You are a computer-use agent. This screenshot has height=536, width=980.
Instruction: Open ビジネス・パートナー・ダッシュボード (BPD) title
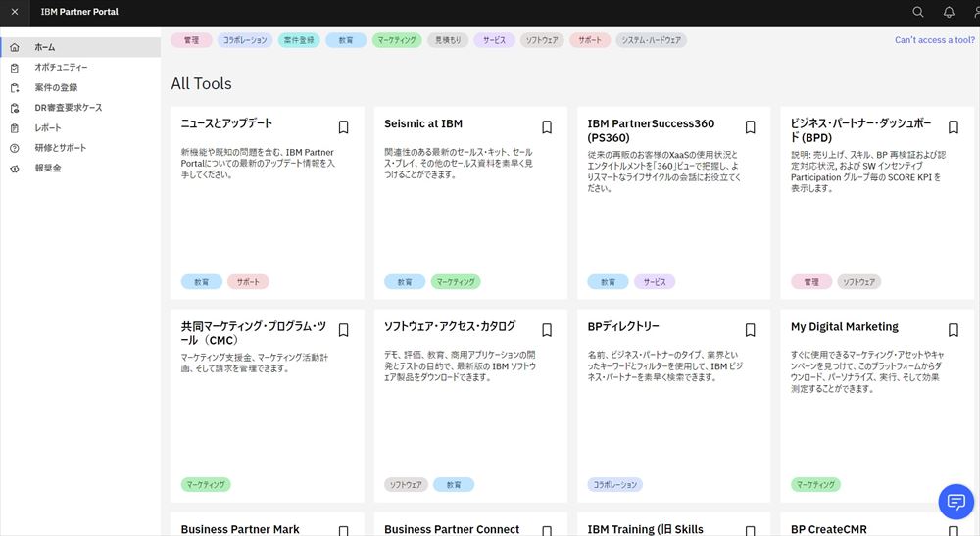coord(860,130)
